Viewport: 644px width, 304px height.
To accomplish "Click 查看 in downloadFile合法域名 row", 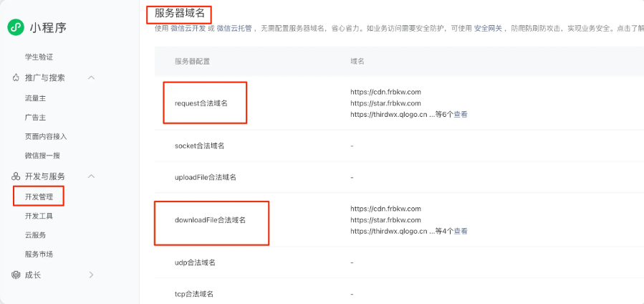I will [461, 232].
